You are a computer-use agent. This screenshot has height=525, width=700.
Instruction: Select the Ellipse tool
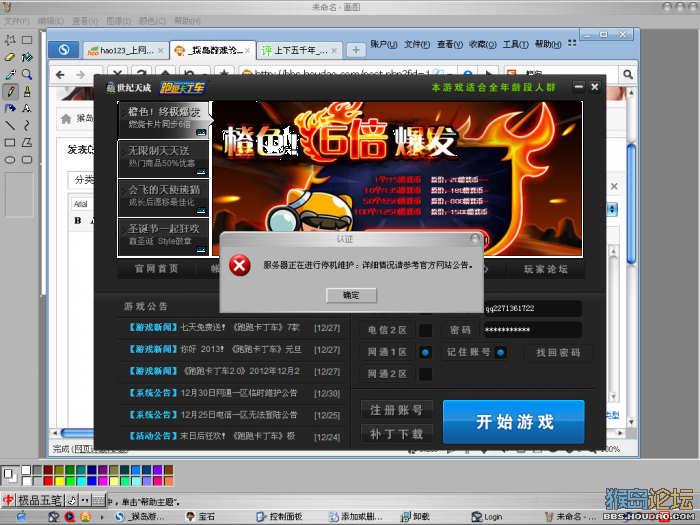[10, 160]
